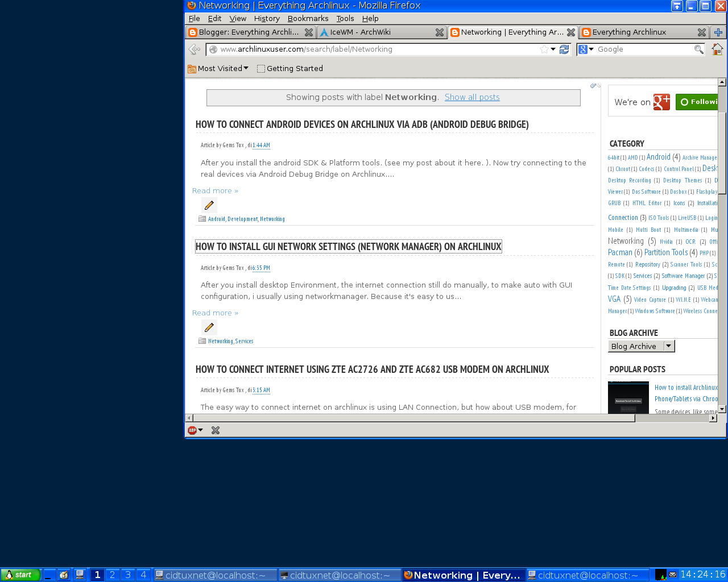Image resolution: width=728 pixels, height=582 pixels.
Task: Switch to workspace 4 in taskbar
Action: click(x=143, y=575)
